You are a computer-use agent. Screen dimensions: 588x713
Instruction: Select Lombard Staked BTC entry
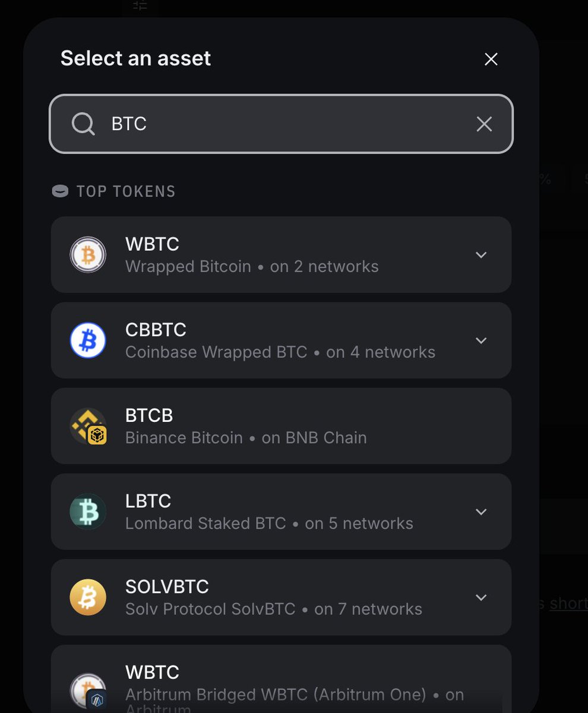pyautogui.click(x=281, y=512)
